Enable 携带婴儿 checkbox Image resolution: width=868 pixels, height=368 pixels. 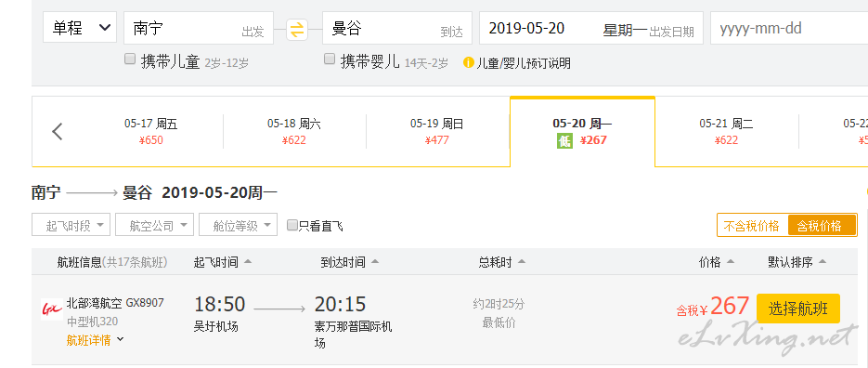pyautogui.click(x=330, y=59)
